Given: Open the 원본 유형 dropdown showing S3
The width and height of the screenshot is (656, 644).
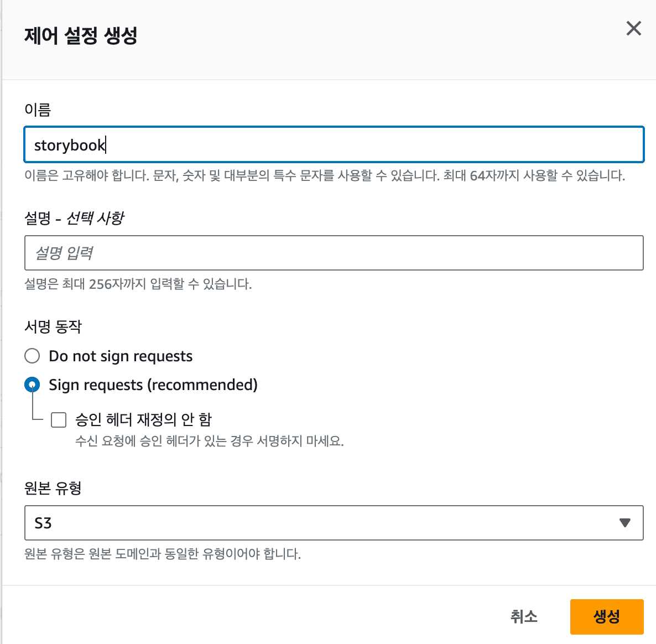Looking at the screenshot, I should (334, 523).
